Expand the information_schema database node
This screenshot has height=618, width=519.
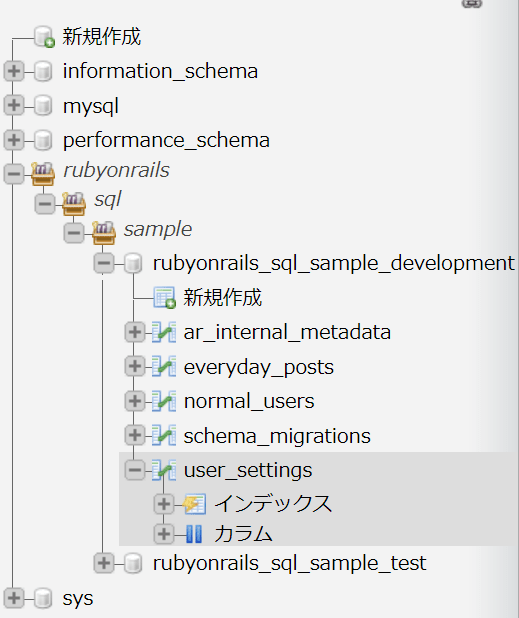pyautogui.click(x=14, y=71)
